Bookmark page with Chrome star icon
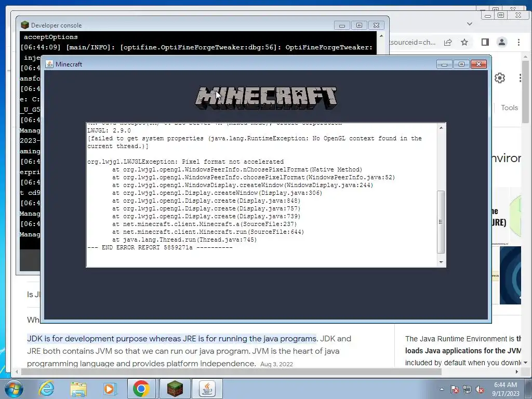Screen dimensions: 532x399 click(464, 42)
